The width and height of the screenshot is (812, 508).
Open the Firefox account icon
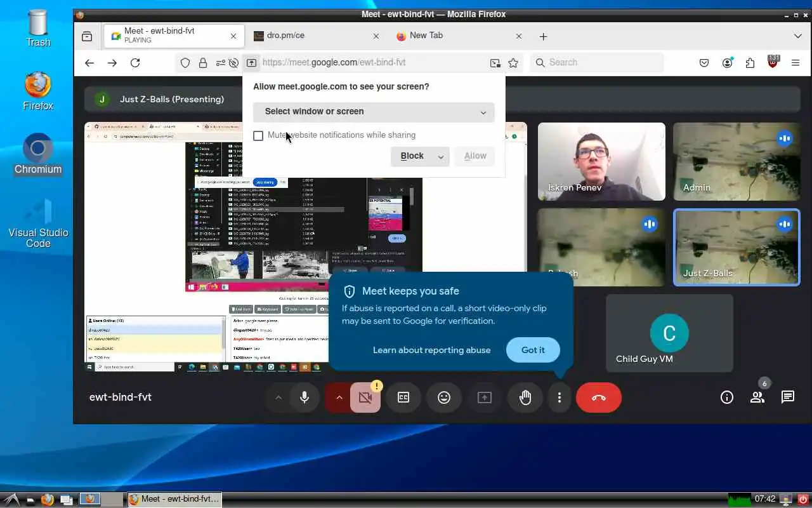click(727, 63)
